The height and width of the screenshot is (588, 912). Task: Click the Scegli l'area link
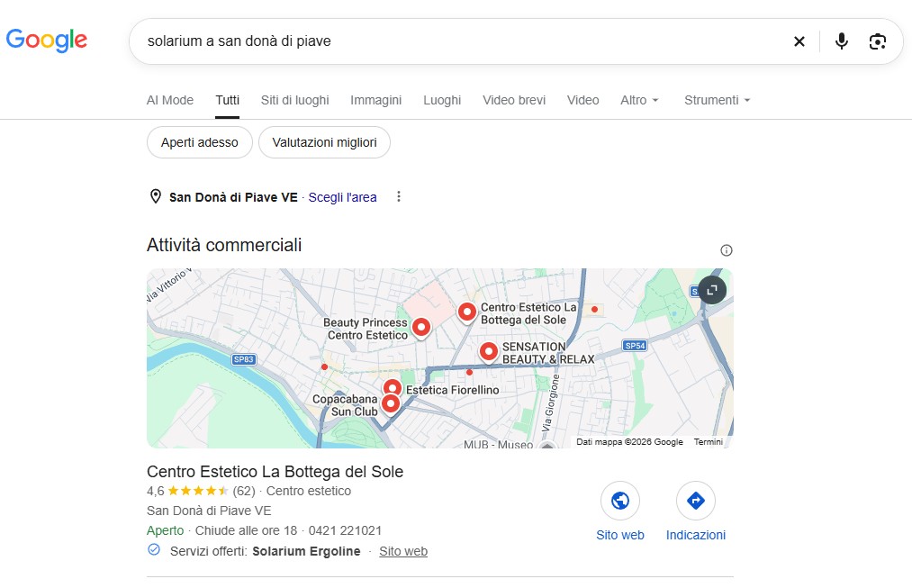coord(343,197)
